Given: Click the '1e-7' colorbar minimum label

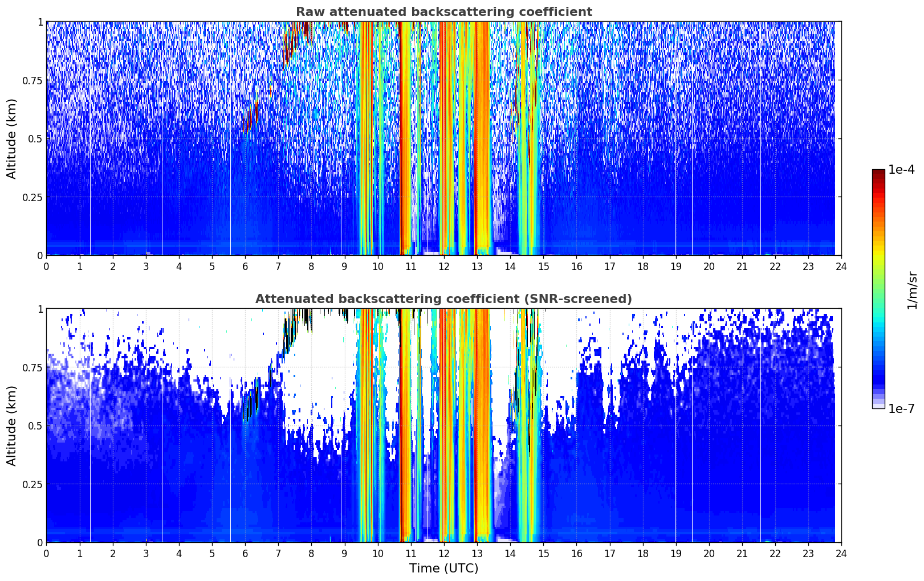Looking at the screenshot, I should click(x=901, y=408).
